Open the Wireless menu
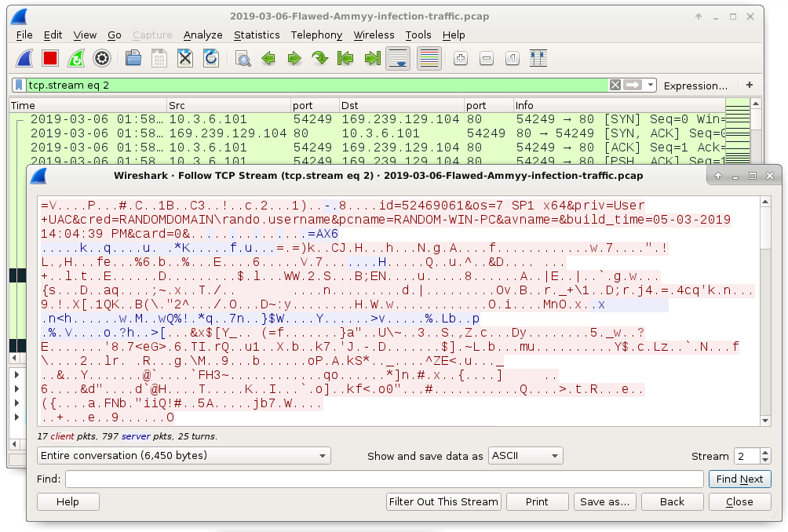Image resolution: width=788 pixels, height=532 pixels. pyautogui.click(x=374, y=35)
